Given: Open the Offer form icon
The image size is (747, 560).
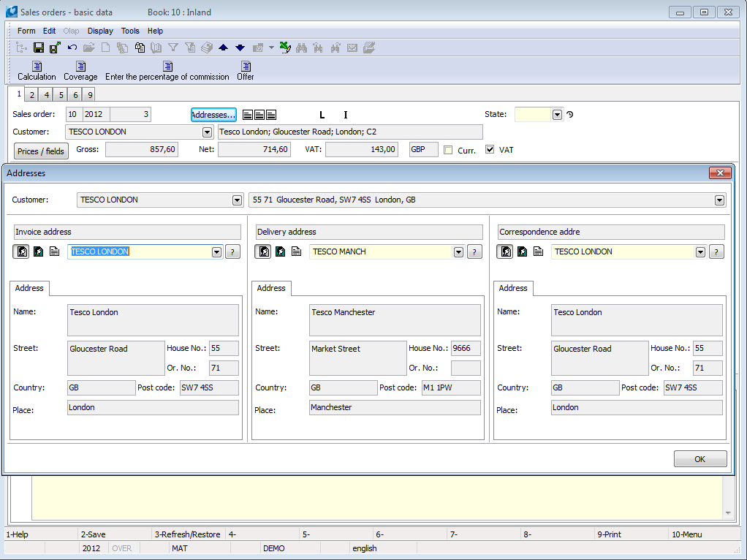Looking at the screenshot, I should click(x=246, y=71).
